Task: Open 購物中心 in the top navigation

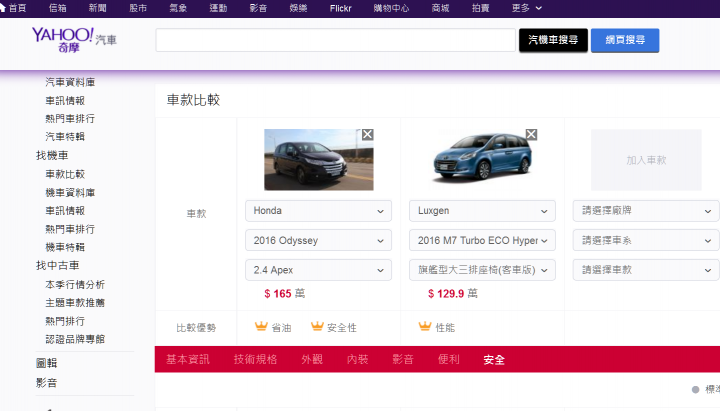Action: point(391,8)
